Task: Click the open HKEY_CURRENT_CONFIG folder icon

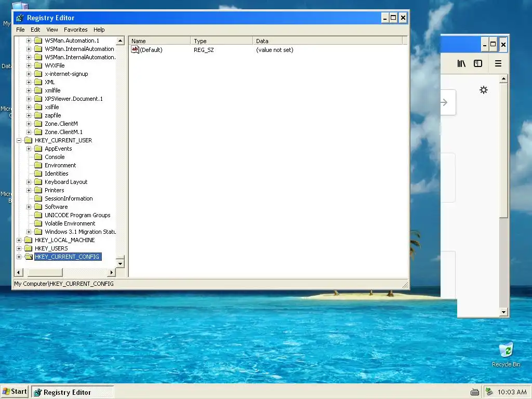Action: pos(29,257)
